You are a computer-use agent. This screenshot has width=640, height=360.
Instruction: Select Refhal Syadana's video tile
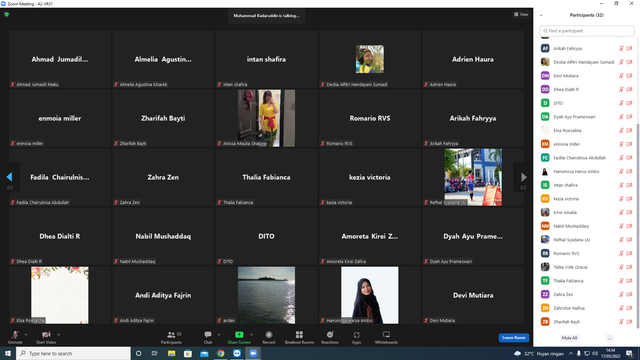pyautogui.click(x=473, y=177)
